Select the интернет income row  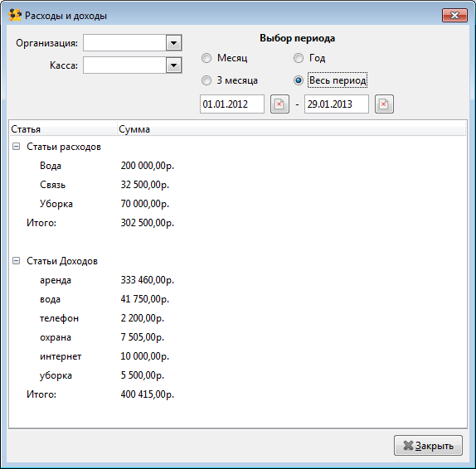[x=238, y=356]
